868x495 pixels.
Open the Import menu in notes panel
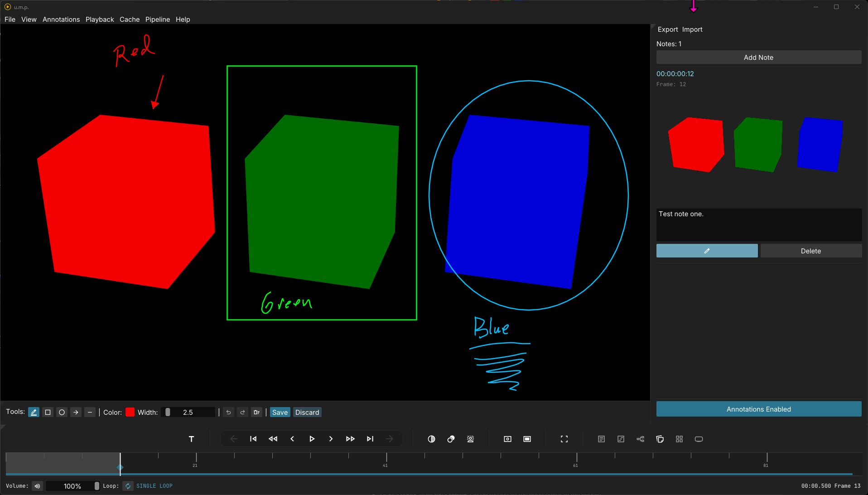[x=692, y=29]
